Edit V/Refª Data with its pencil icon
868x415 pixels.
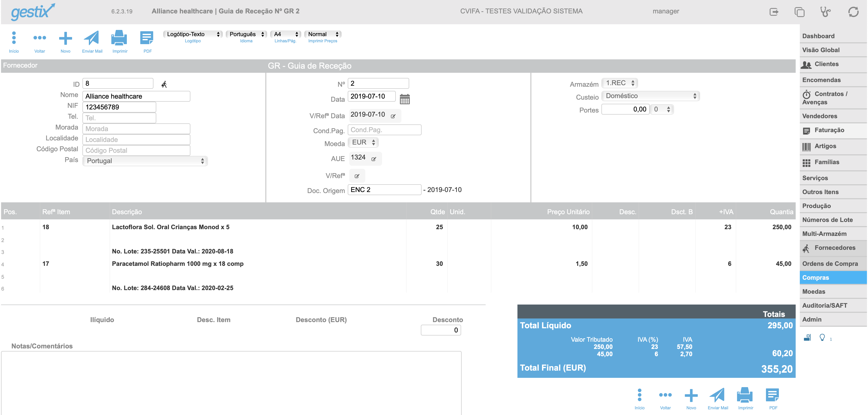pyautogui.click(x=393, y=116)
